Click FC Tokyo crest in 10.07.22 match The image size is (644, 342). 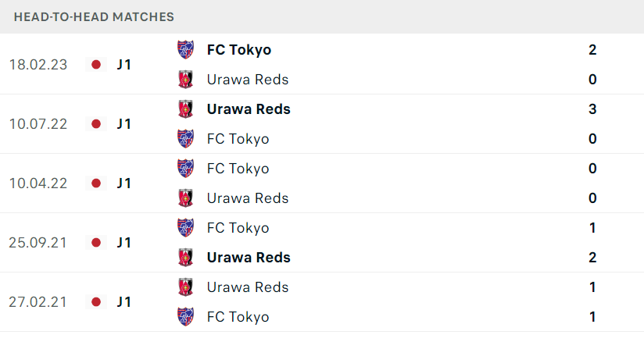(x=186, y=139)
